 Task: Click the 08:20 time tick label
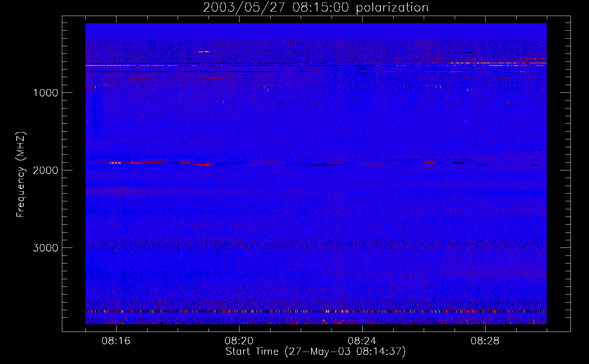(239, 341)
